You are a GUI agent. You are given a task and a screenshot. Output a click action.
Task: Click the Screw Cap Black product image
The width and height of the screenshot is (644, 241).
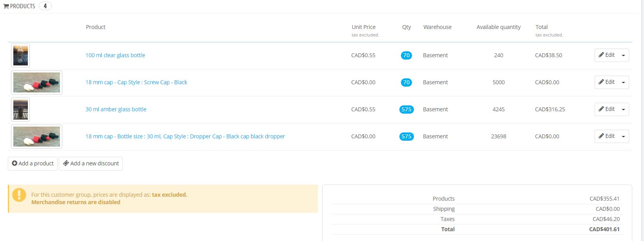click(x=36, y=82)
